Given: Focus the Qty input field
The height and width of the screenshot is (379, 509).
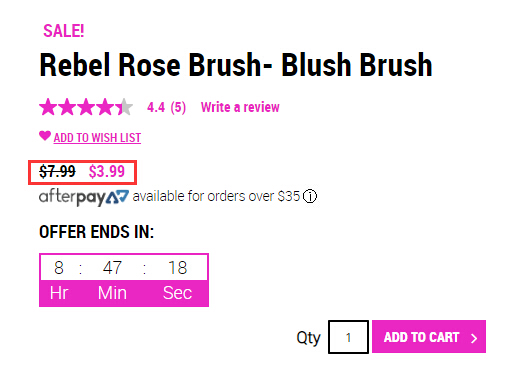Looking at the screenshot, I should point(348,337).
